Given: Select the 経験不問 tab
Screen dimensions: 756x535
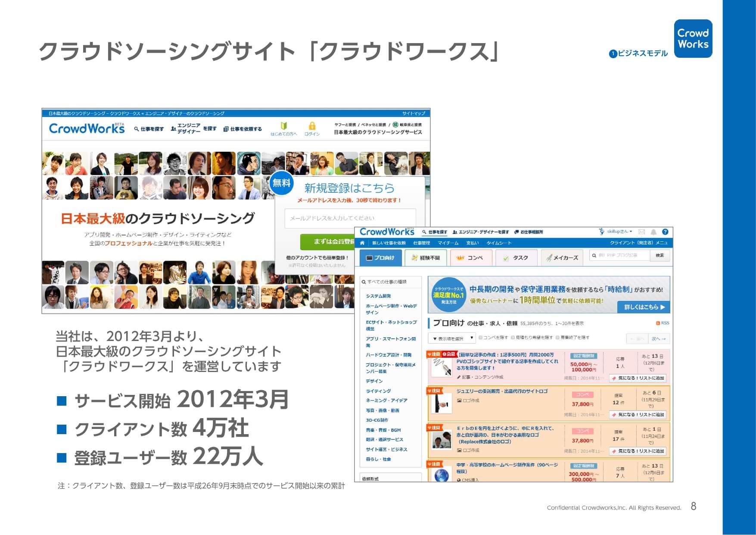Looking at the screenshot, I should tap(426, 258).
